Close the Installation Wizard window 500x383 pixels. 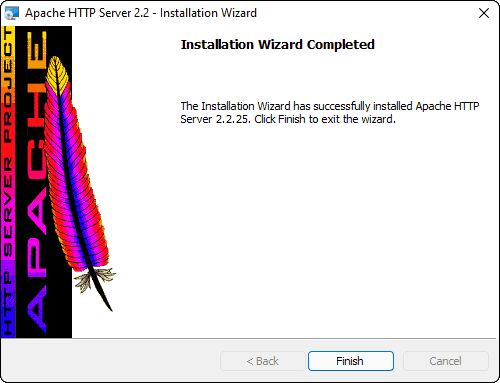pyautogui.click(x=484, y=13)
